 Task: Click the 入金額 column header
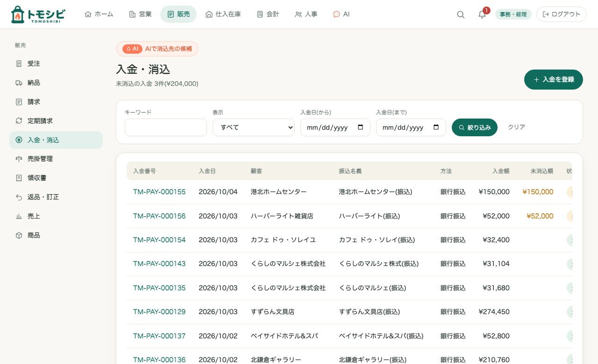pyautogui.click(x=501, y=171)
